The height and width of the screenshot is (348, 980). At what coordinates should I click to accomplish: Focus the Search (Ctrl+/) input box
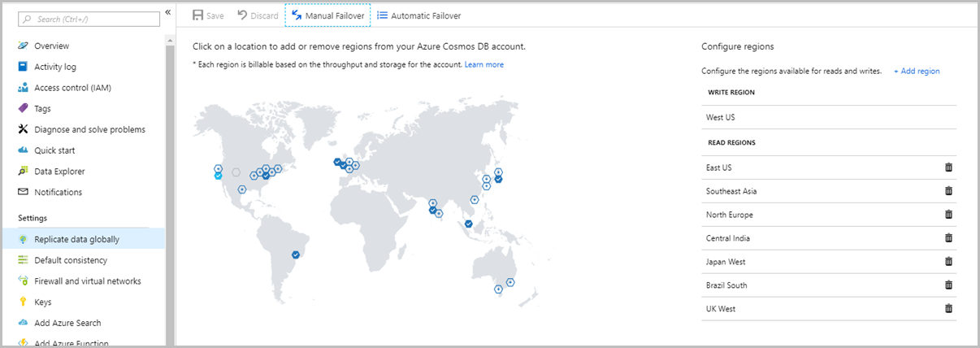(x=89, y=18)
